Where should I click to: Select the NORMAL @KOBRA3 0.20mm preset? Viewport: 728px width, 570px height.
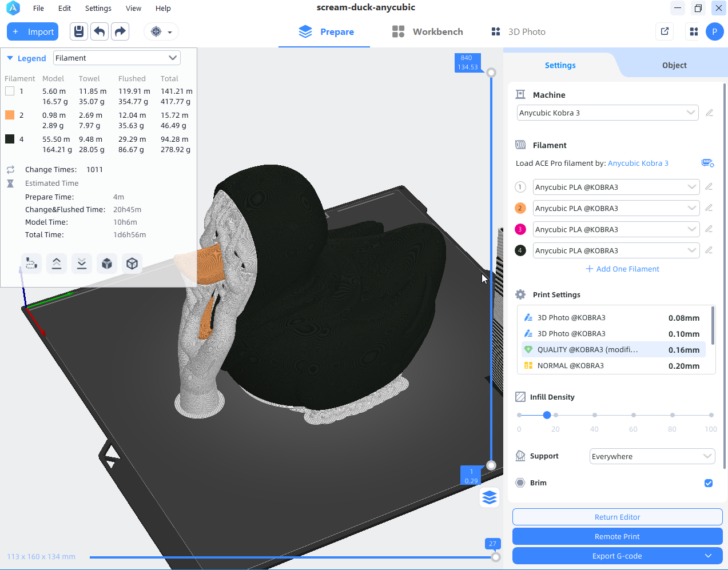(613, 366)
